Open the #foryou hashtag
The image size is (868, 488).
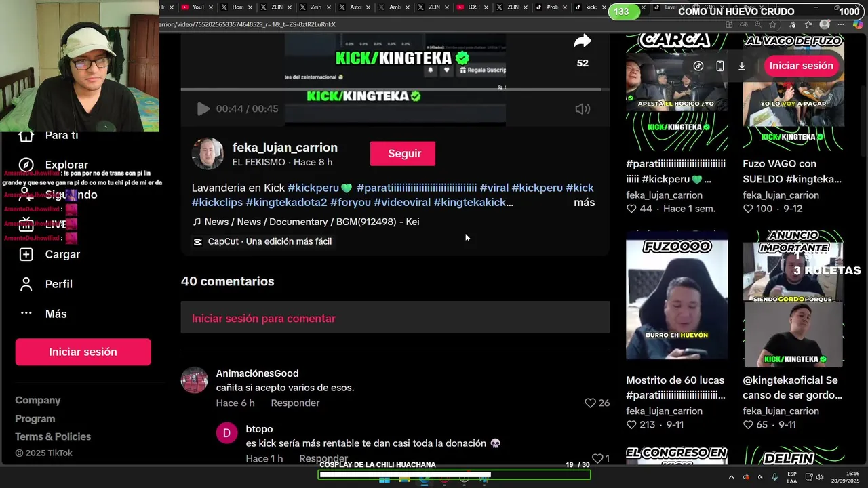pyautogui.click(x=351, y=202)
